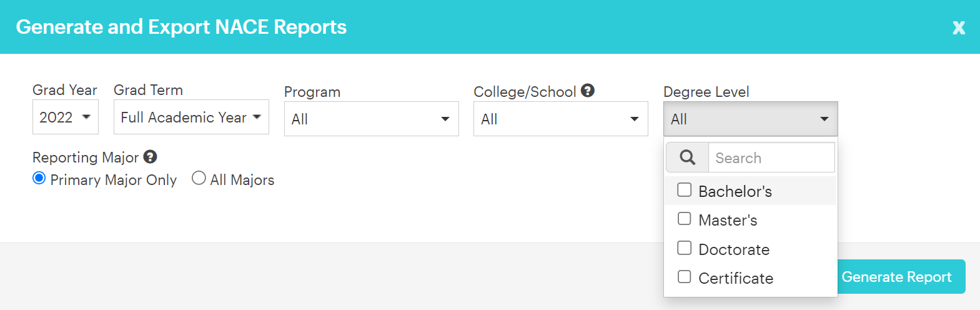Click the Reporting Major help icon

[x=150, y=157]
